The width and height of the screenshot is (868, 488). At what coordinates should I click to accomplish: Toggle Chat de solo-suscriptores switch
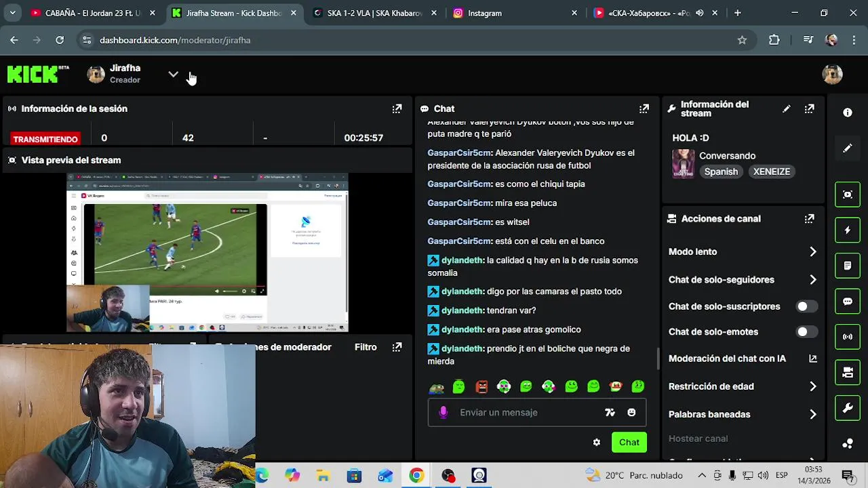pyautogui.click(x=806, y=306)
